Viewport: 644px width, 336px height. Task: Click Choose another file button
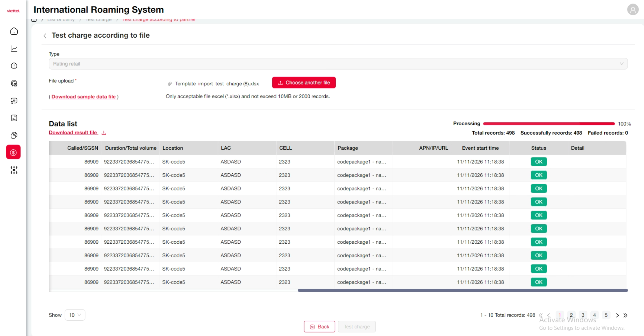pyautogui.click(x=304, y=82)
